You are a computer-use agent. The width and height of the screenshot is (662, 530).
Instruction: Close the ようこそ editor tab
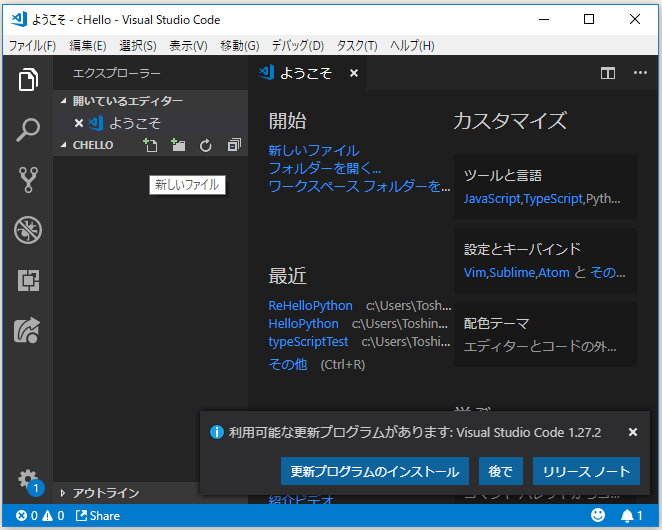click(x=354, y=73)
